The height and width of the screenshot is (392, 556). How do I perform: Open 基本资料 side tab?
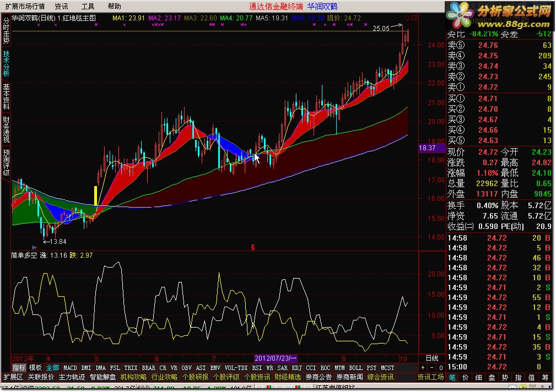pos(6,97)
